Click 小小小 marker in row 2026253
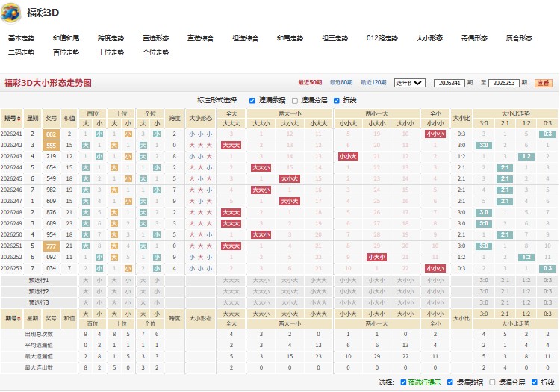This screenshot has width=560, height=392. tap(435, 269)
